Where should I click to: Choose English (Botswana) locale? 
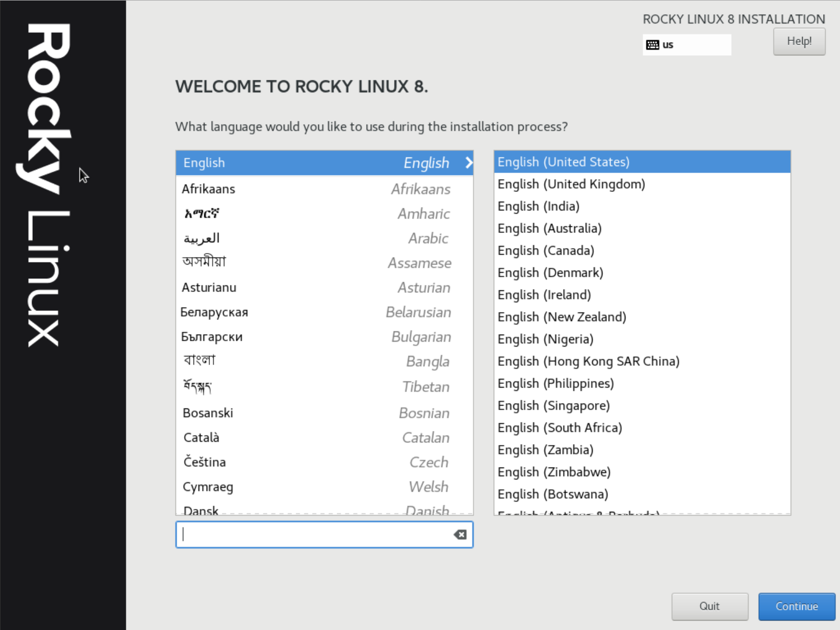click(642, 494)
